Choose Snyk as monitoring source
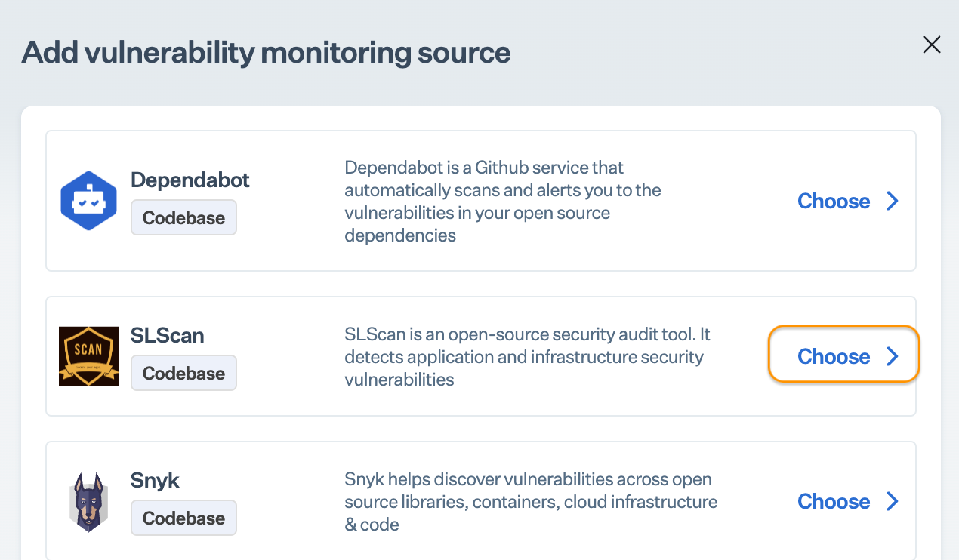The width and height of the screenshot is (959, 560). 848,501
